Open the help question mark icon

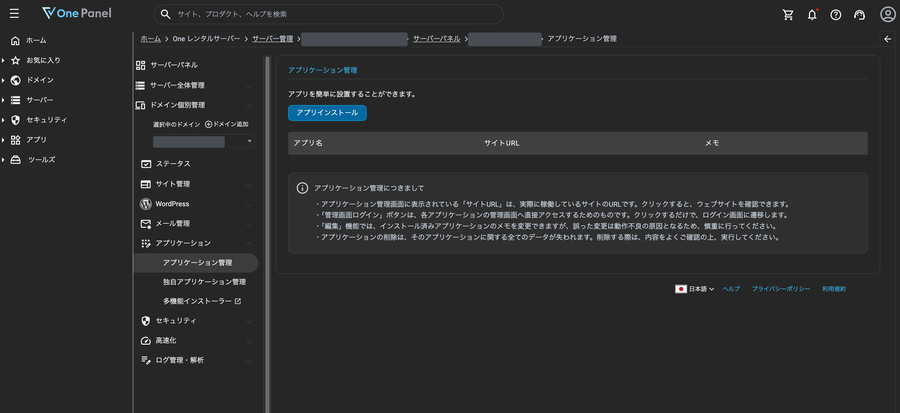click(x=836, y=15)
